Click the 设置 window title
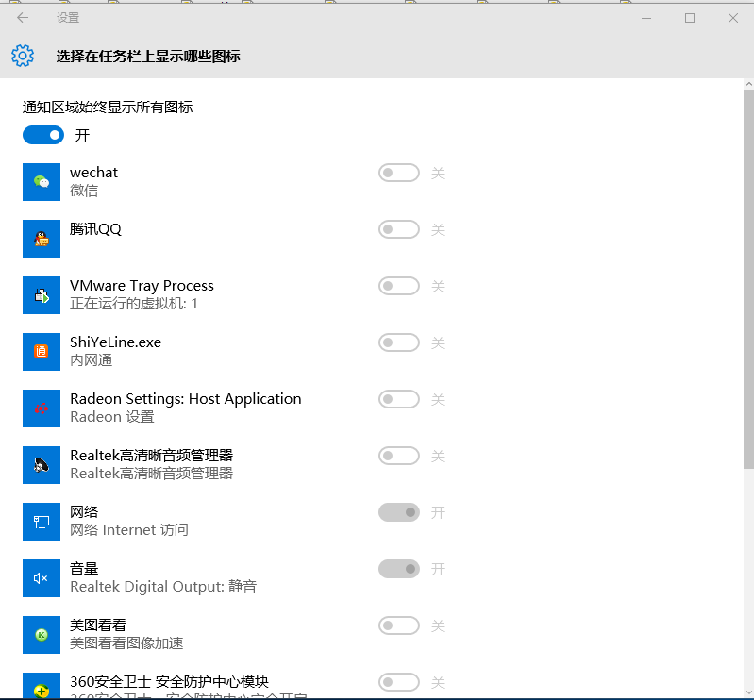The height and width of the screenshot is (700, 754). [x=68, y=18]
